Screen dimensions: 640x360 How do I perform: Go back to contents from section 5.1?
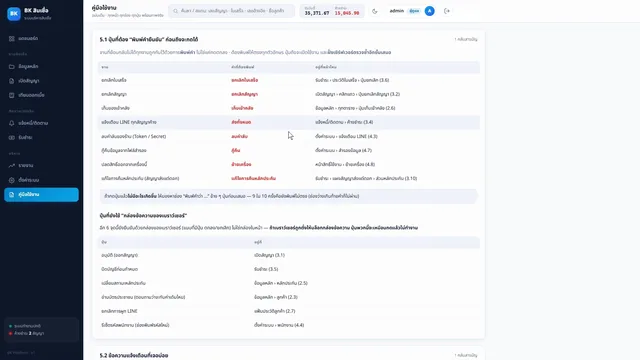pos(466,39)
